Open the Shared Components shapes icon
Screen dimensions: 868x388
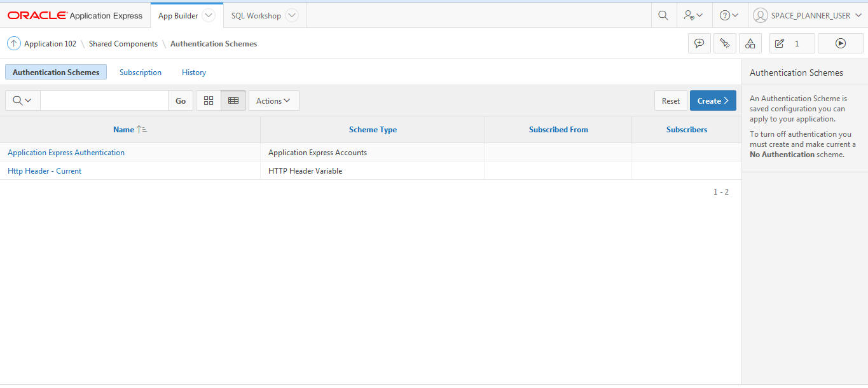(x=750, y=43)
